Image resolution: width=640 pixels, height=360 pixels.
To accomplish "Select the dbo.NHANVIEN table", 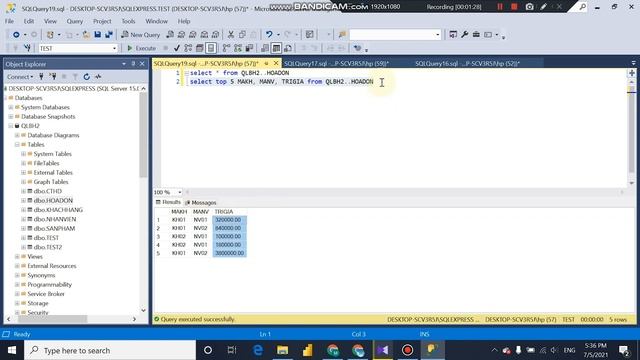I will click(55, 219).
